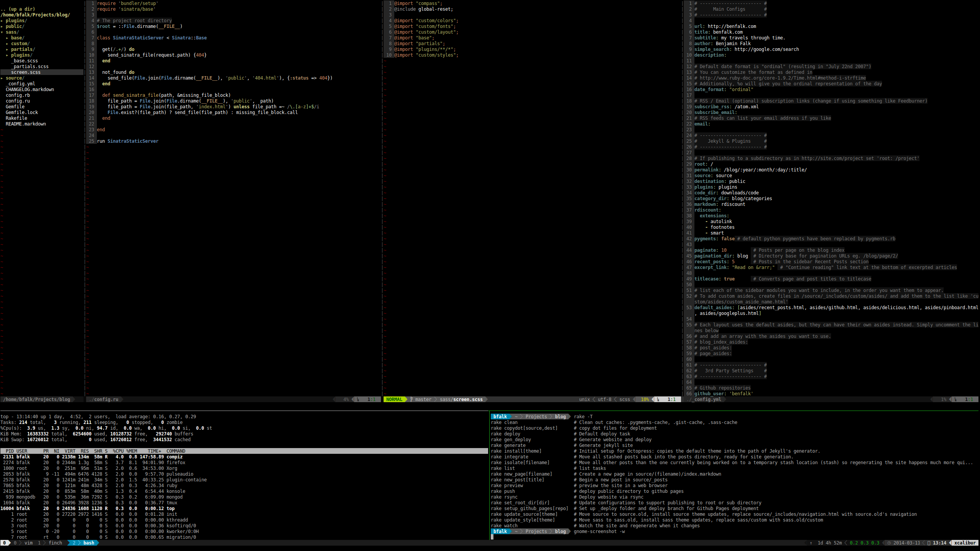This screenshot has height=551, width=980.
Task: Expand the source/ folder in file tree
Action: (x=13, y=78)
